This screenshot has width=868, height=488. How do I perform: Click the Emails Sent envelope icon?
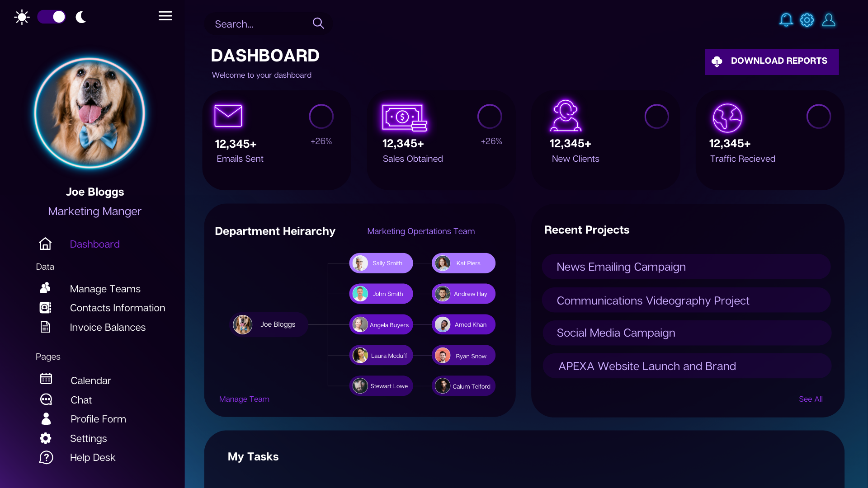coord(228,116)
